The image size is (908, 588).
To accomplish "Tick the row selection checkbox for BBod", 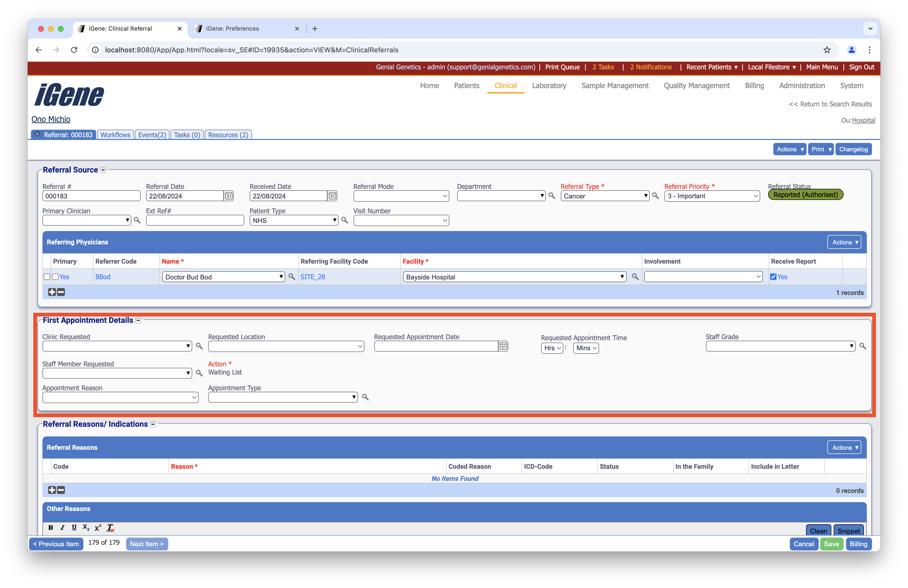I will point(47,277).
